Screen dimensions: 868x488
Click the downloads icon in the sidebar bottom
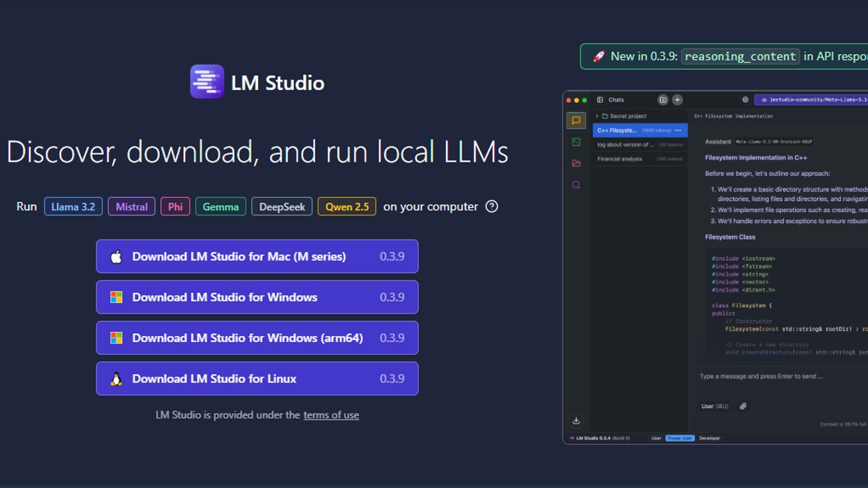click(576, 420)
